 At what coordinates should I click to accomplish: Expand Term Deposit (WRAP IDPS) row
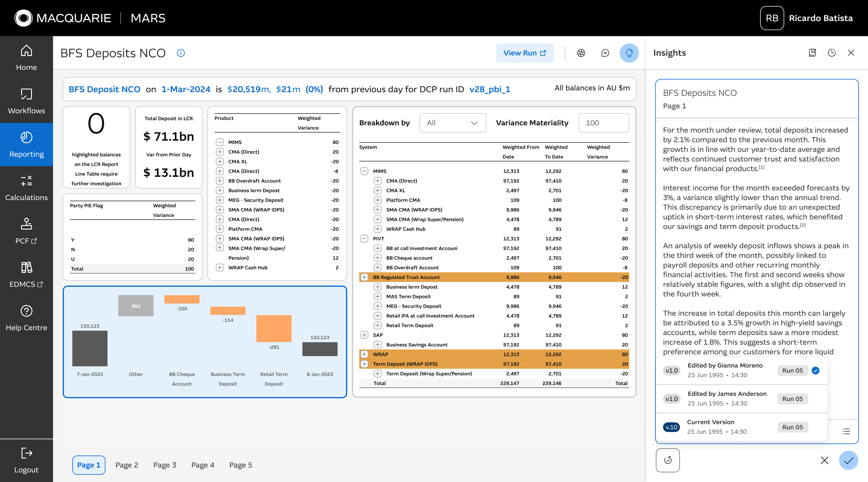pos(364,364)
